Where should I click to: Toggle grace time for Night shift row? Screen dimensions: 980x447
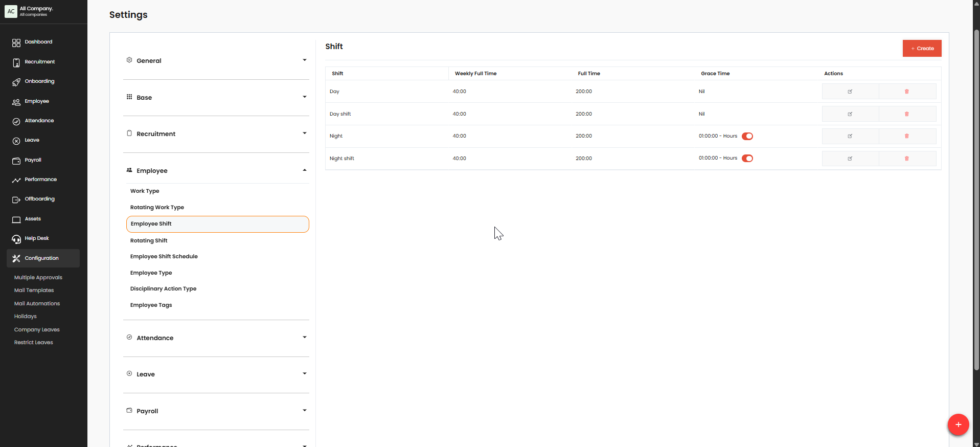pyautogui.click(x=747, y=159)
